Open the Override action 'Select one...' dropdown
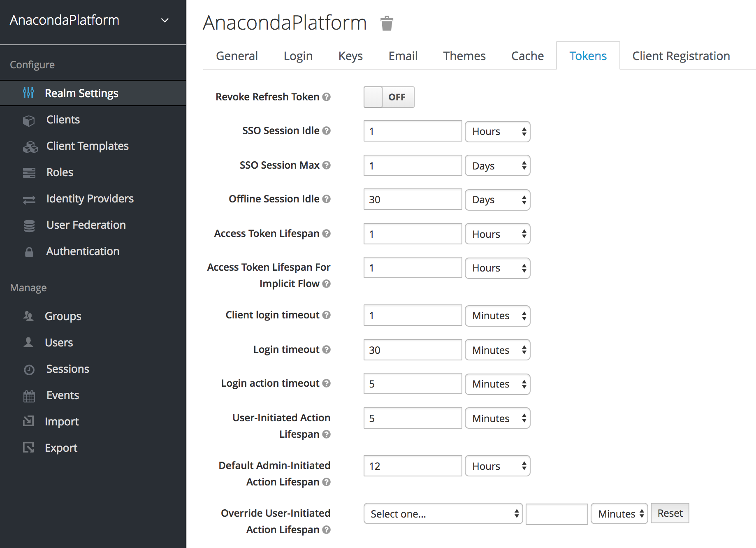Screen dimensions: 756x548 [x=443, y=514]
